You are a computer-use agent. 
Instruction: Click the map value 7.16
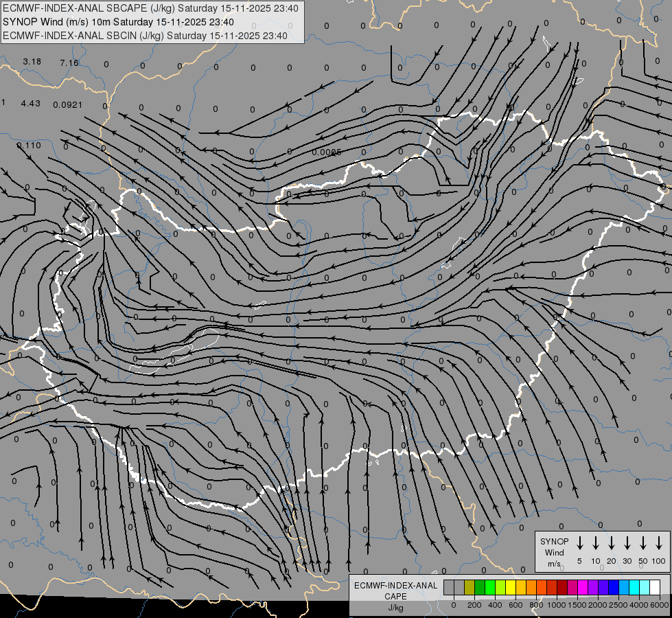pyautogui.click(x=69, y=63)
